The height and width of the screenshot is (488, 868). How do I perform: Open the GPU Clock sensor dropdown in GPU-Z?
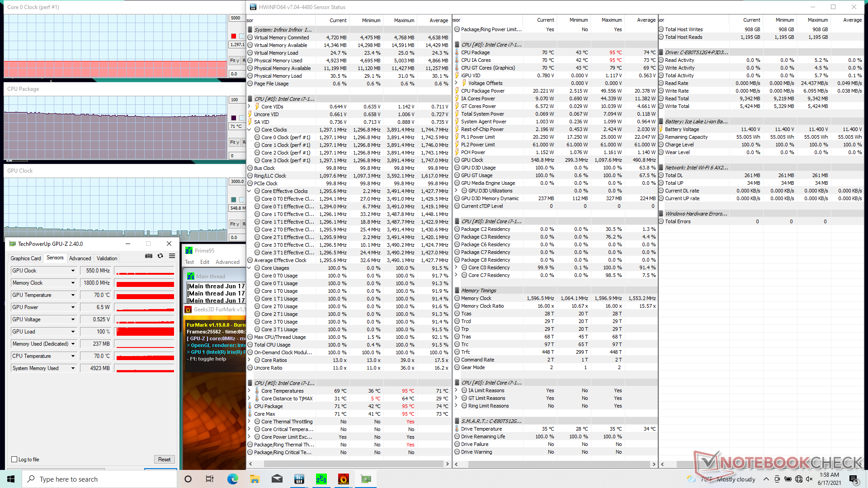click(x=73, y=271)
